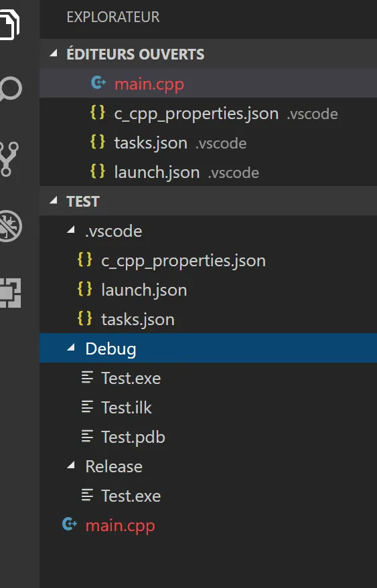Open the Debug bug icon
Screen dimensions: 377x588
pos(11,226)
